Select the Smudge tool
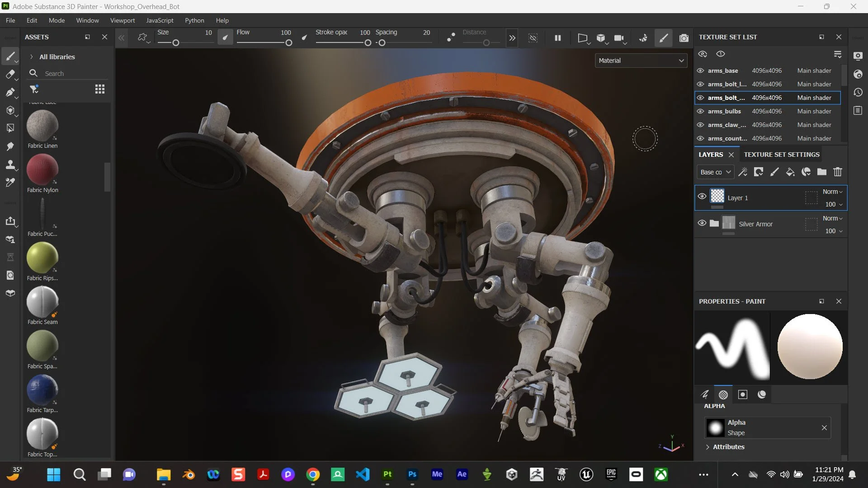 point(10,146)
